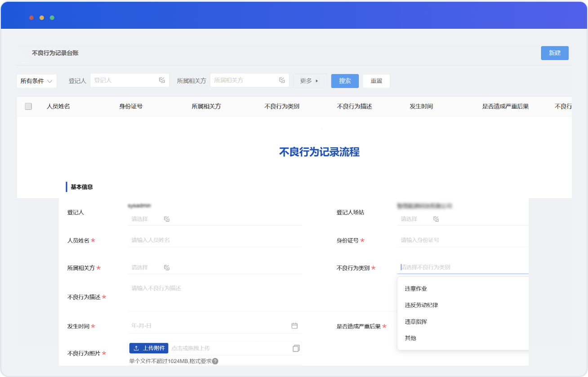
Task: Choose 其他 option in dropdown
Action: [410, 338]
